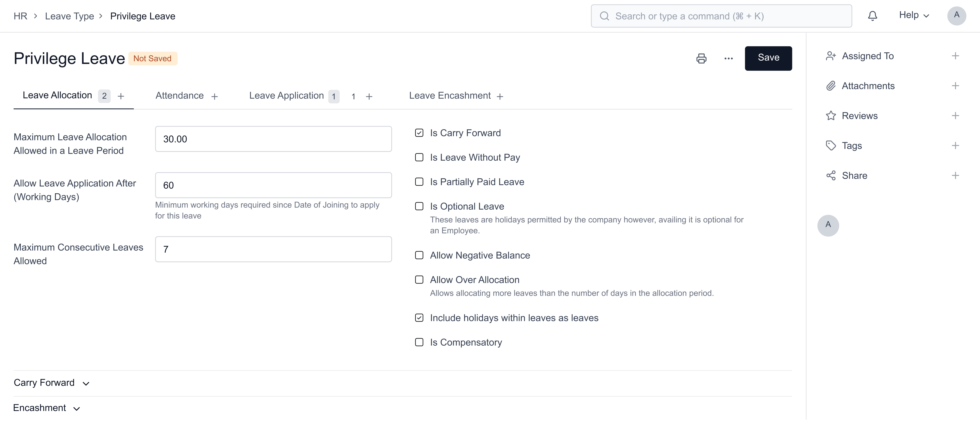Go to Leave Type breadcrumb
This screenshot has height=428, width=980.
[x=69, y=16]
